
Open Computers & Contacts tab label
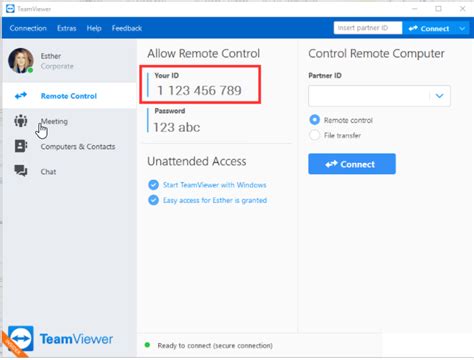point(78,147)
